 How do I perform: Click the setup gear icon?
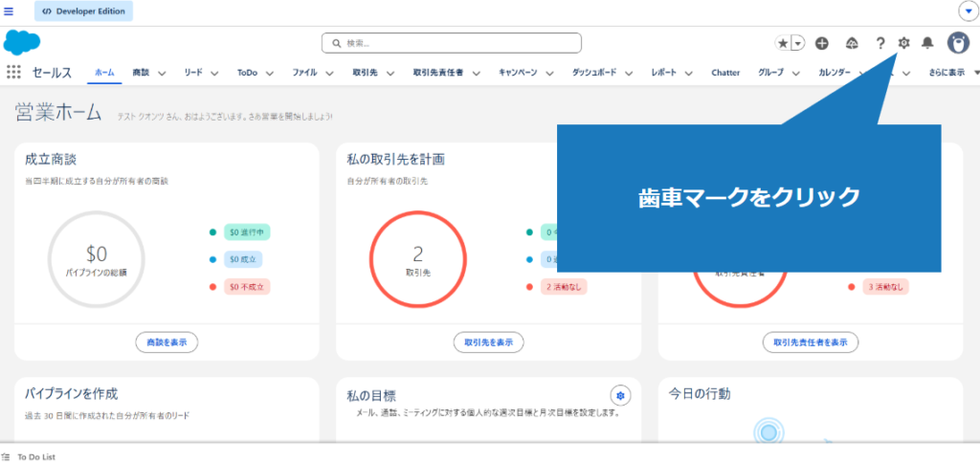904,43
